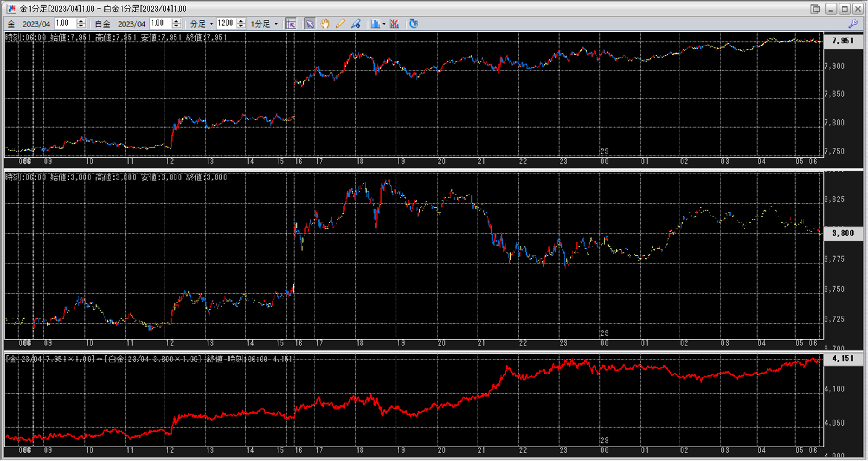Click the 1200 bar count field
This screenshot has height=461, width=868.
pyautogui.click(x=226, y=23)
